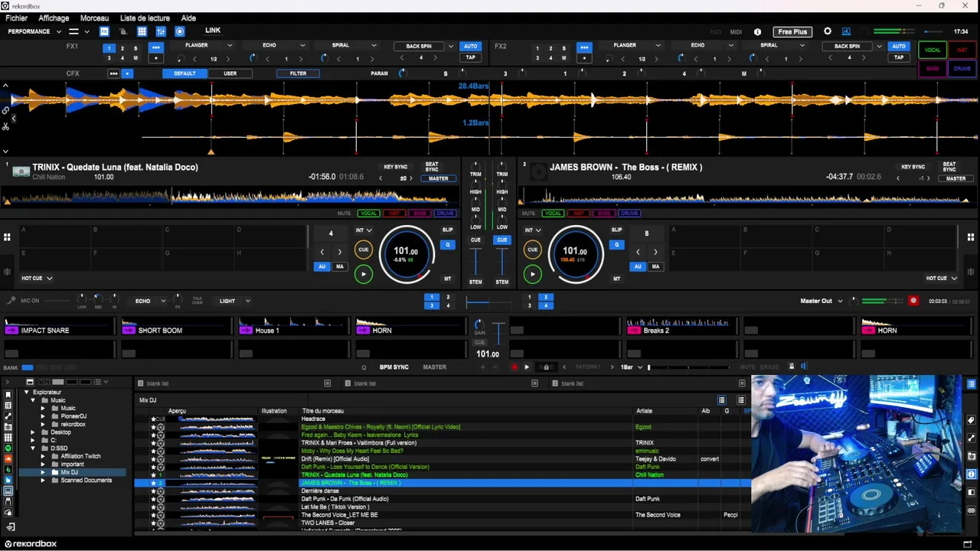Toggle deck 1 VOCAL stem mute

pyautogui.click(x=369, y=214)
